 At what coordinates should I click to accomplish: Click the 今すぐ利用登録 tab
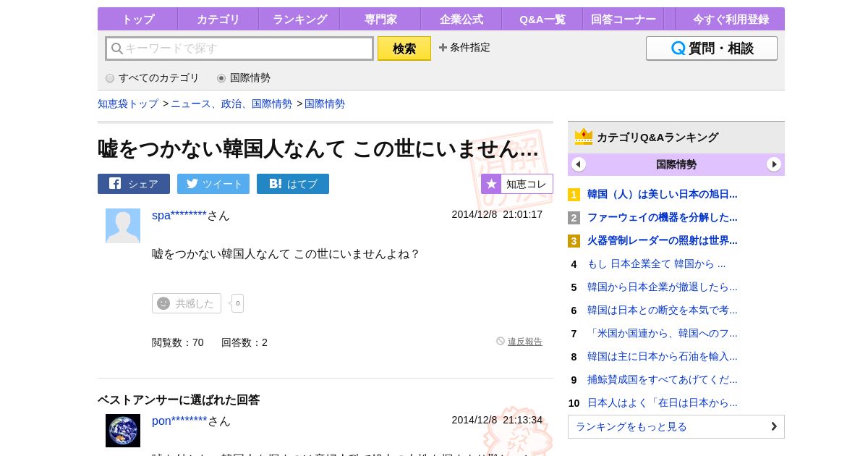(730, 19)
